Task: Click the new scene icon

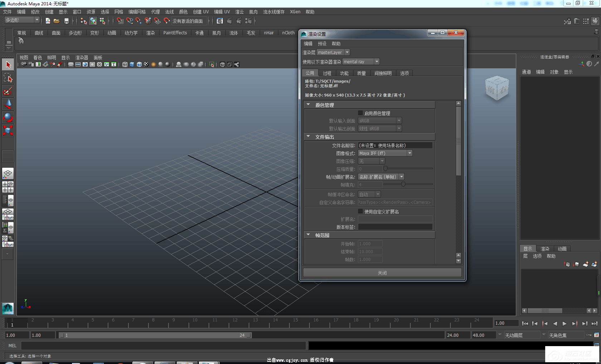Action: pos(48,21)
